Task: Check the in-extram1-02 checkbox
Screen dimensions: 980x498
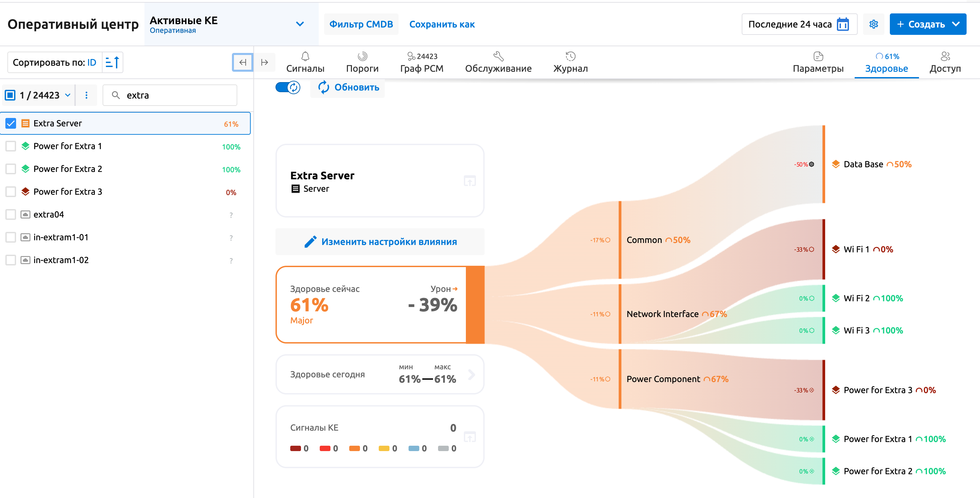Action: coord(11,260)
